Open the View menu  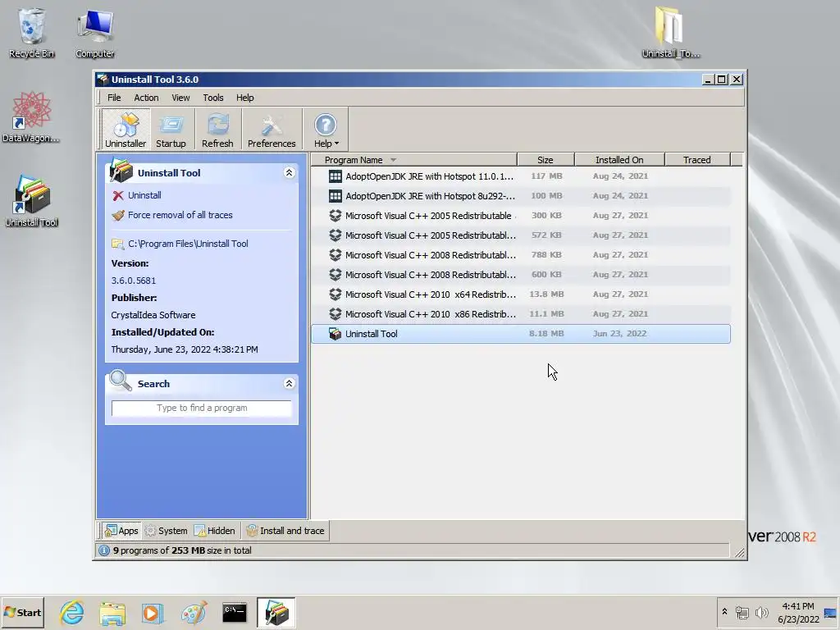click(180, 98)
